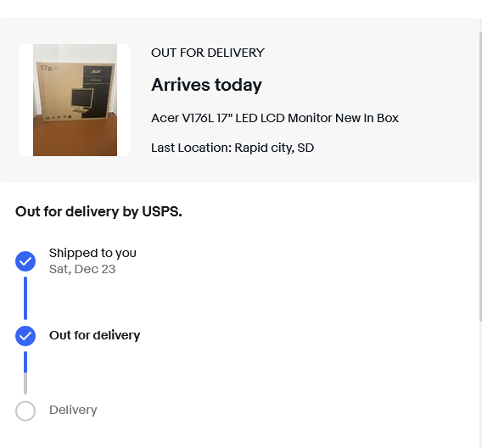Click Last Location Rapid city, SD text
Viewport: 482px width, 448px height.
tap(233, 148)
